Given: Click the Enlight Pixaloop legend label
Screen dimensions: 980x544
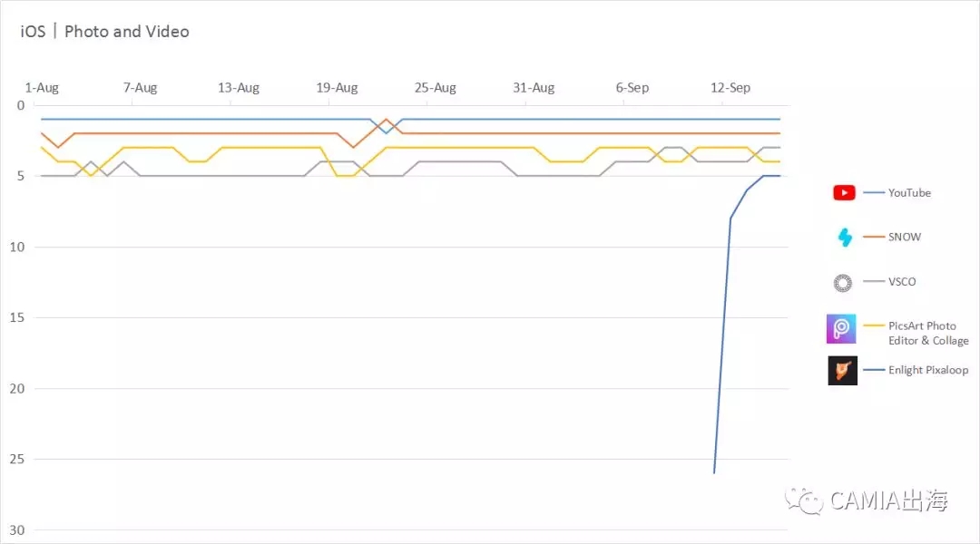Looking at the screenshot, I should point(928,370).
